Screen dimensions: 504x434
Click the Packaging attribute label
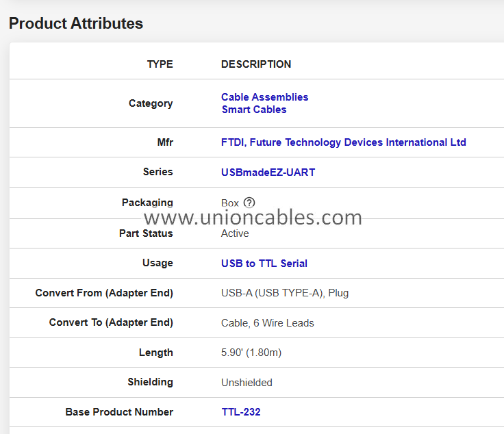coord(147,203)
